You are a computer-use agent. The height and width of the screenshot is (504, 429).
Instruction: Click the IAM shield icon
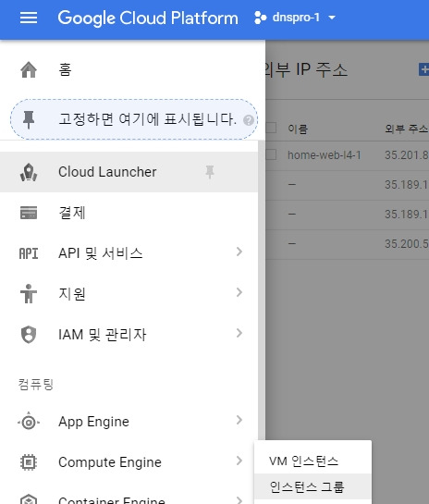coord(29,335)
